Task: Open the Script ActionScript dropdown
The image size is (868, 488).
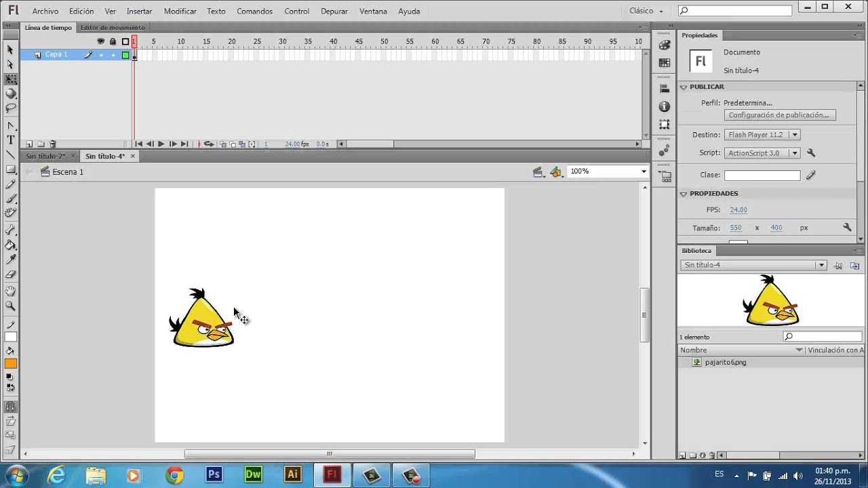Action: pos(762,153)
